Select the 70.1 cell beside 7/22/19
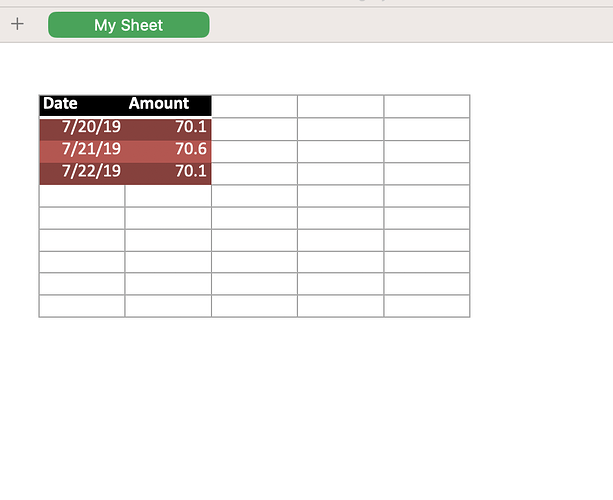The image size is (613, 500). point(168,173)
